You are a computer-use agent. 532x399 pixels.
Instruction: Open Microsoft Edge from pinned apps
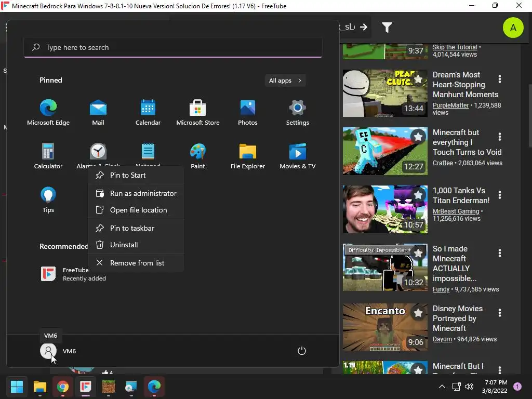pos(48,113)
